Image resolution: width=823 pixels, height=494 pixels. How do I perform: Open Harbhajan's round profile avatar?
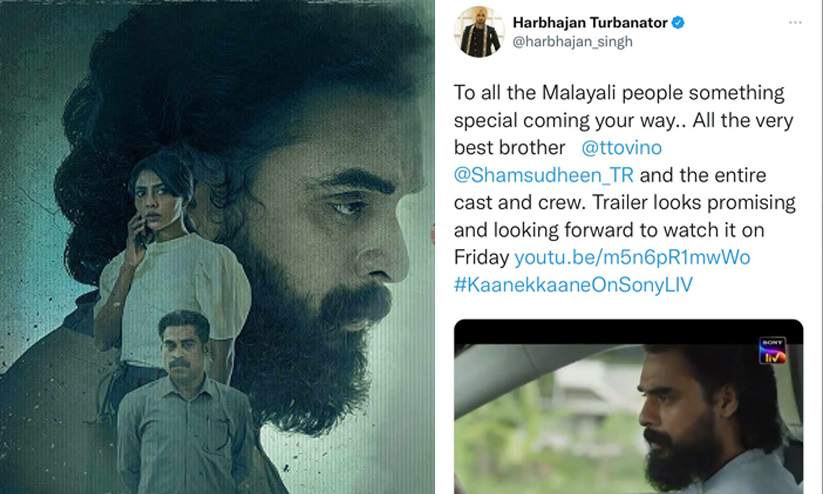point(479,32)
